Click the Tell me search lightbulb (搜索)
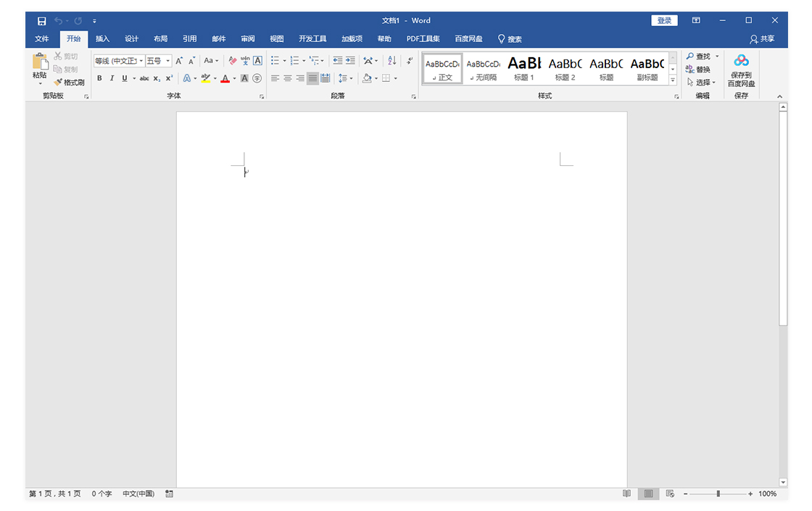The width and height of the screenshot is (812, 511). 510,39
